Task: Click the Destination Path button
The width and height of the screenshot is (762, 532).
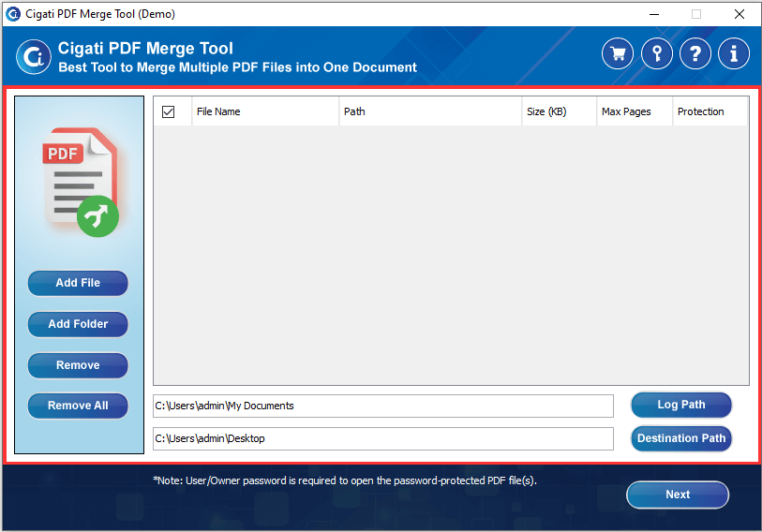Action: coord(680,438)
